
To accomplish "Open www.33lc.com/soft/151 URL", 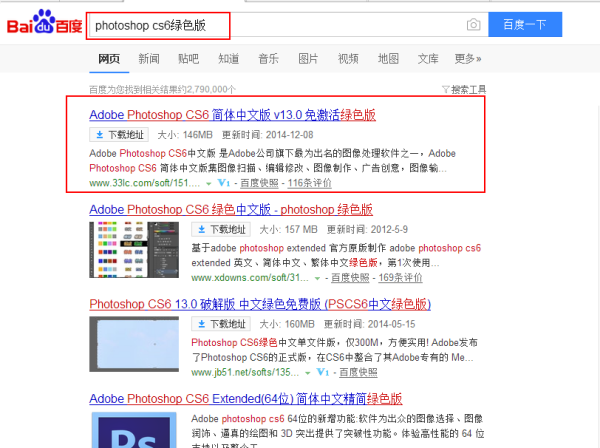I will click(145, 183).
